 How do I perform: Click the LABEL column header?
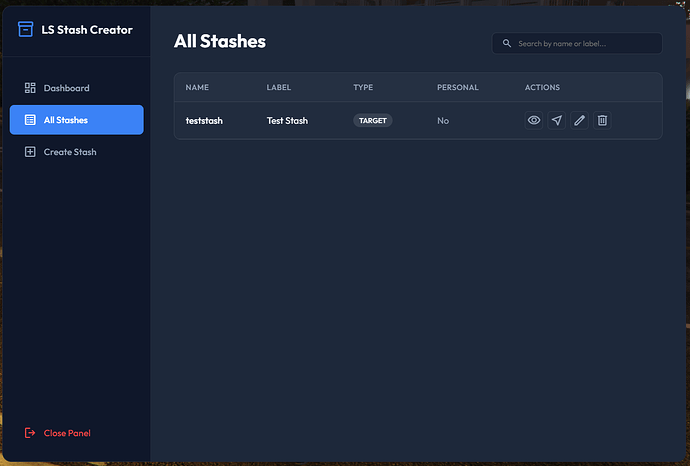click(x=279, y=87)
